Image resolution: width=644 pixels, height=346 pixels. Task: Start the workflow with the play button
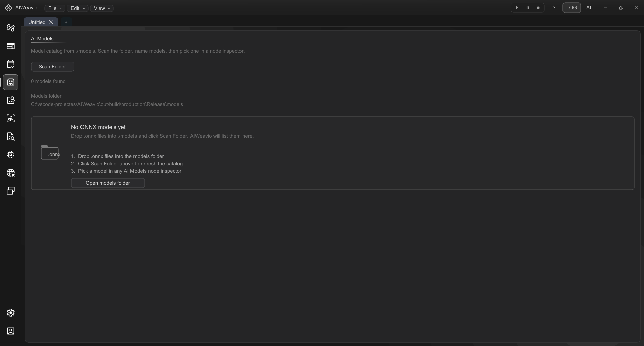click(x=517, y=8)
